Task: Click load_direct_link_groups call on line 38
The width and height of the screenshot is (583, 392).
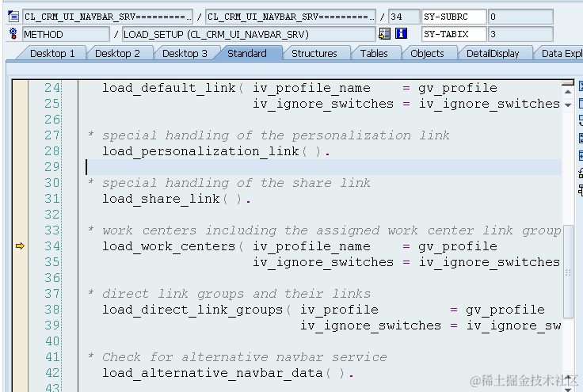Action: click(x=192, y=310)
